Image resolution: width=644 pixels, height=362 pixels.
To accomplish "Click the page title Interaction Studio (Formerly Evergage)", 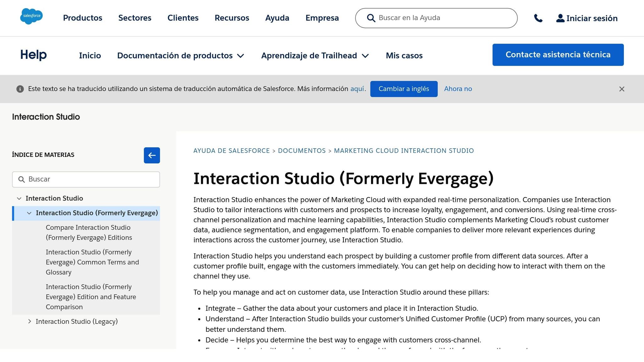I will tap(343, 179).
